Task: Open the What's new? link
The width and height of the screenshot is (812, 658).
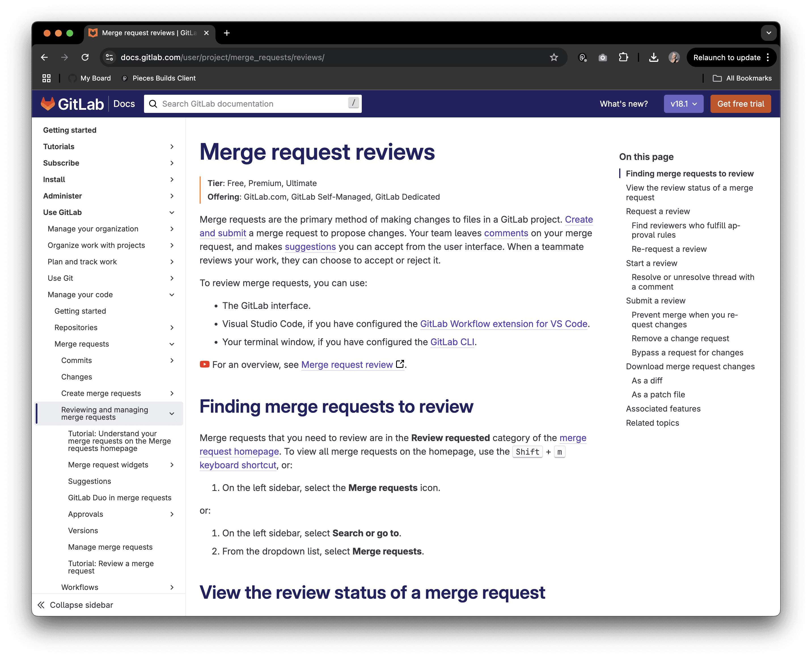Action: 624,104
